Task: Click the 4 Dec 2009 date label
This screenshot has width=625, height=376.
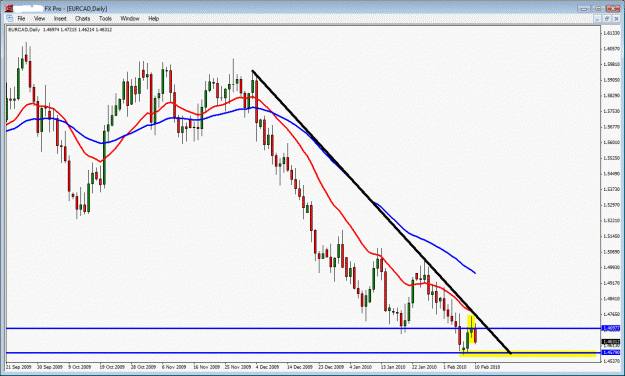Action: point(267,366)
